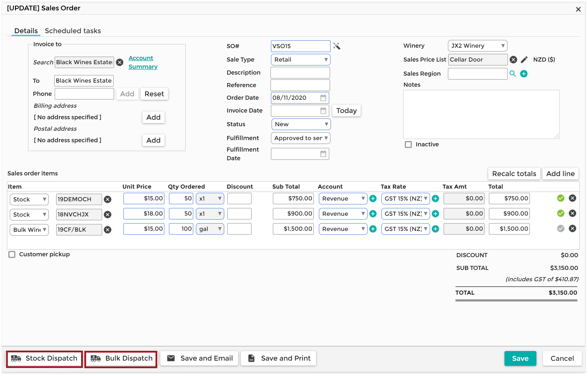Focus the Description field

300,73
